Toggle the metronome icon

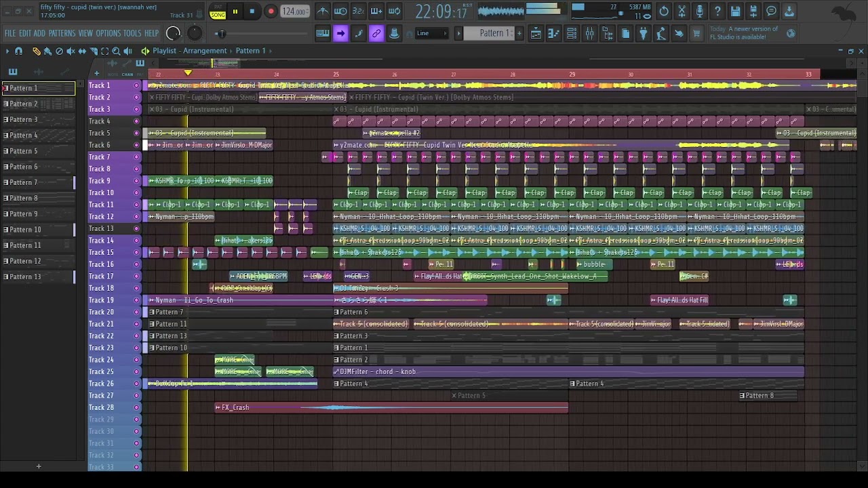(323, 12)
